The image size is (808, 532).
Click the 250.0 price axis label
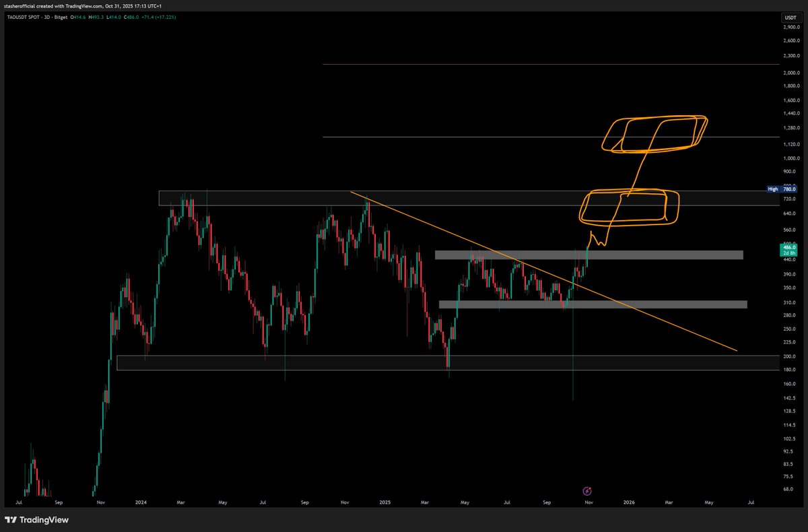tap(790, 329)
